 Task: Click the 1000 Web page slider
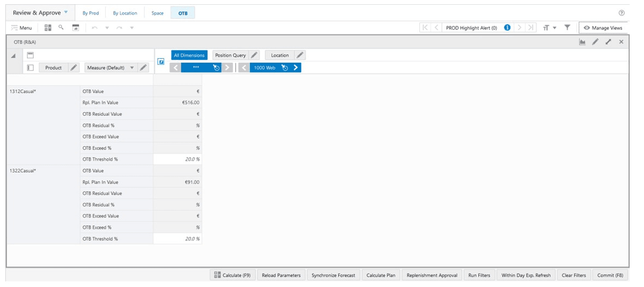(265, 68)
